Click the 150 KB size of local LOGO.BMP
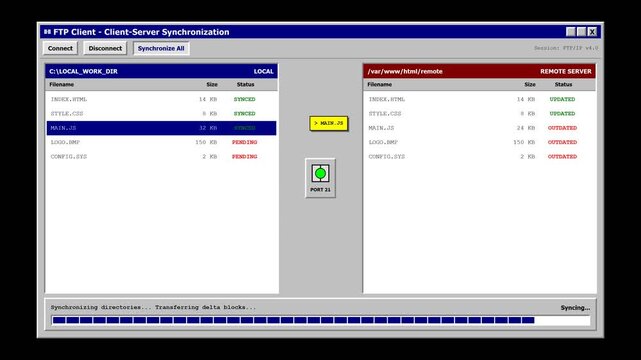The width and height of the screenshot is (641, 360). [x=206, y=142]
